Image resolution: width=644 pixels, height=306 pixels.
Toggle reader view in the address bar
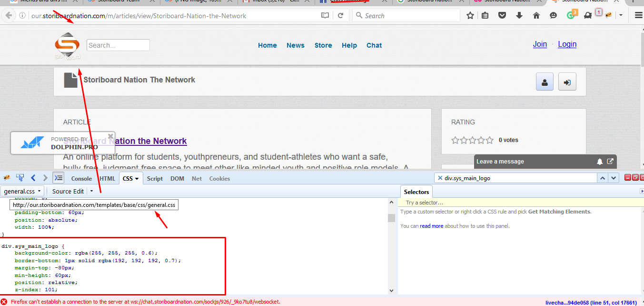tap(325, 16)
